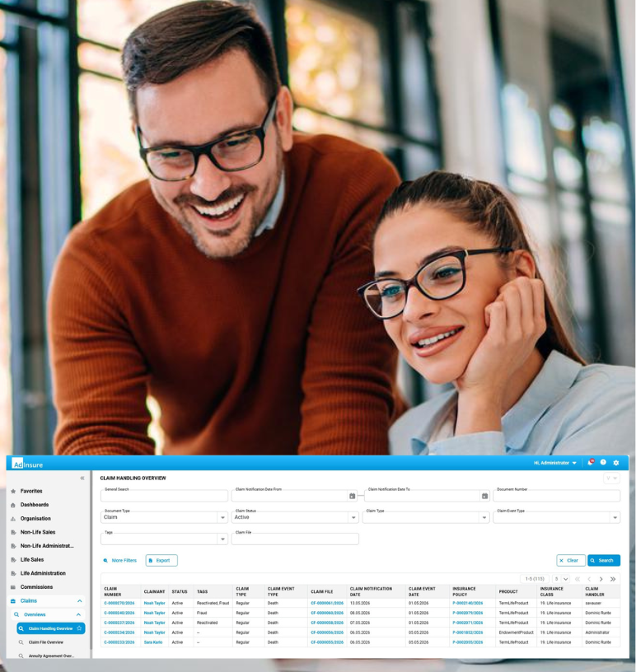Open calendar for Claim Notification Date From
The image size is (636, 672).
[352, 496]
